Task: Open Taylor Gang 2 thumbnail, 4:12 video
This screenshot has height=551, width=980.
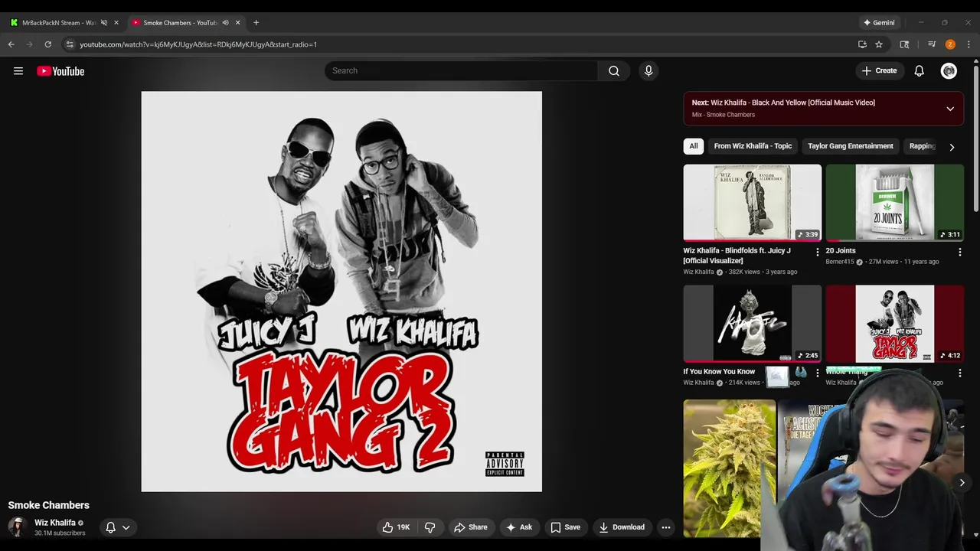Action: coord(895,324)
